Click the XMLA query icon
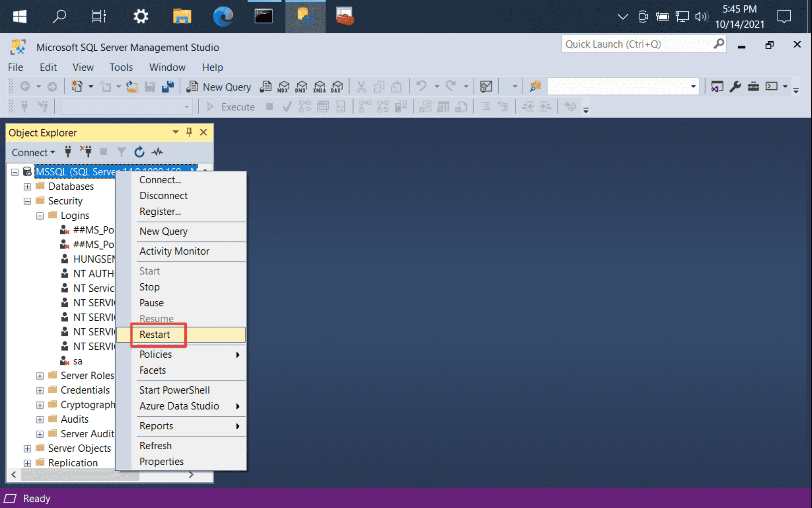Image resolution: width=812 pixels, height=508 pixels. tap(319, 87)
